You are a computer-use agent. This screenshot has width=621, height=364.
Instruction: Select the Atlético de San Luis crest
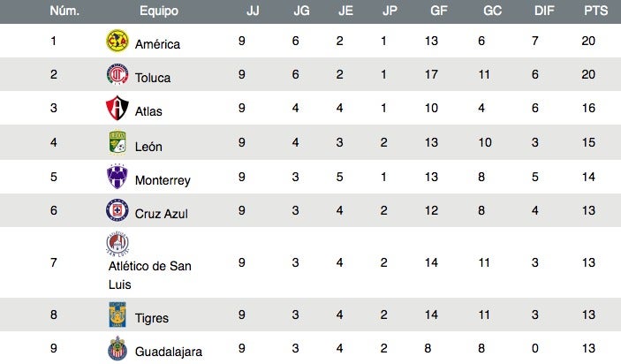tap(117, 244)
